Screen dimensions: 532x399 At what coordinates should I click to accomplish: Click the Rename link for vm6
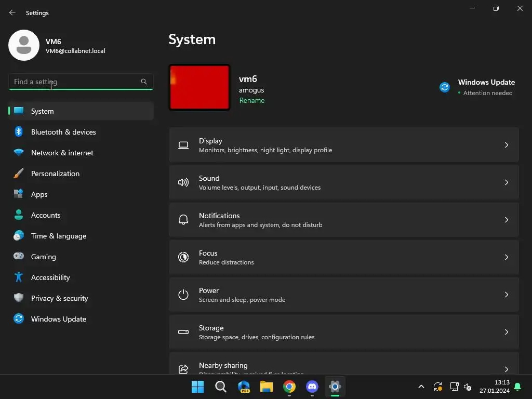252,100
